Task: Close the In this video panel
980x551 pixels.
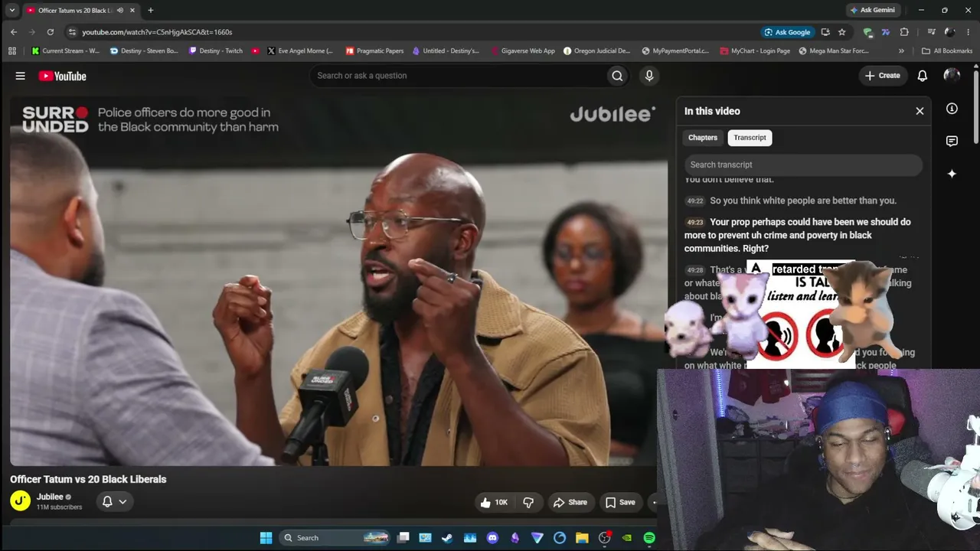Action: 920,111
